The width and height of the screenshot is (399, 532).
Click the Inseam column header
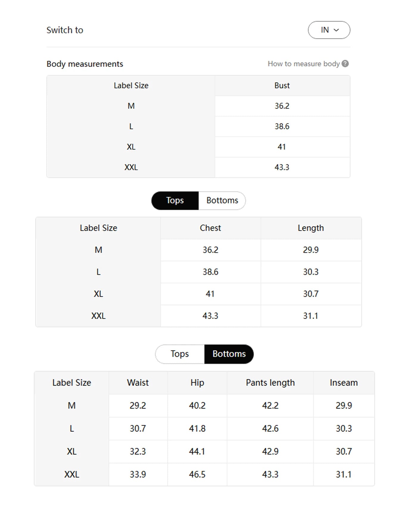(344, 383)
